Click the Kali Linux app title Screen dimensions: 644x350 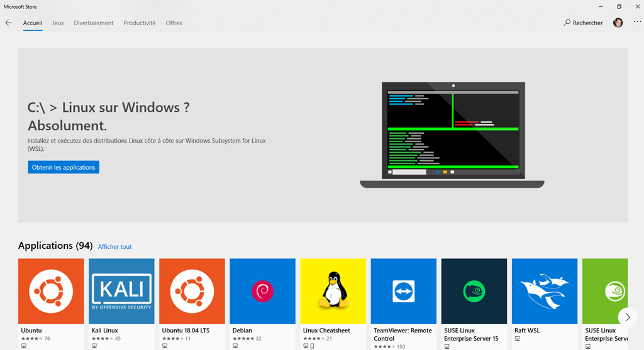(x=105, y=331)
